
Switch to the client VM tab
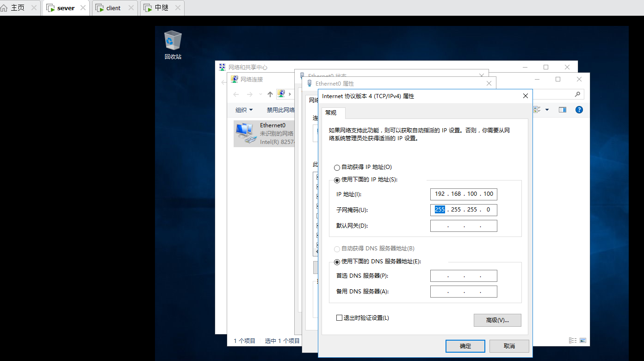coord(113,8)
